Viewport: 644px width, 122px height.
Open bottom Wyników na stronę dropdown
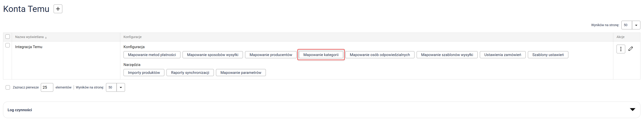pos(120,87)
